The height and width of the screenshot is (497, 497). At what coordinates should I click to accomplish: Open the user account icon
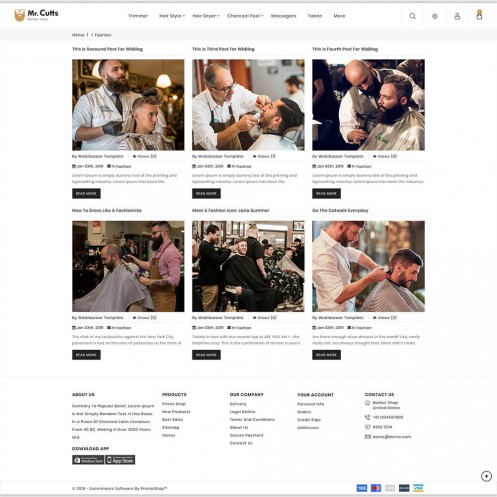pyautogui.click(x=457, y=16)
